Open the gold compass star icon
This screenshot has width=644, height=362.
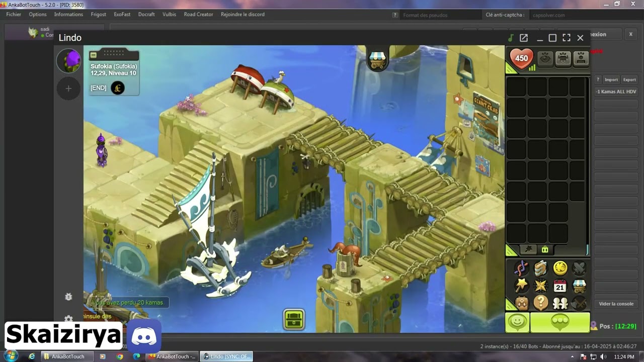coord(541,286)
